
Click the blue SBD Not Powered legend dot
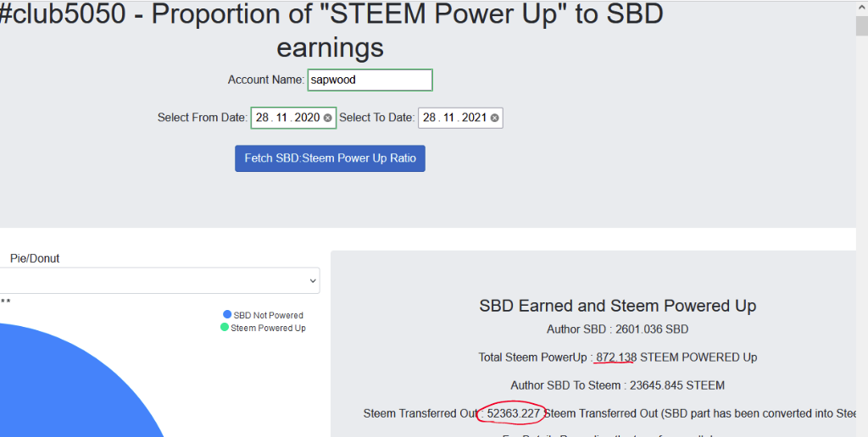pyautogui.click(x=227, y=315)
